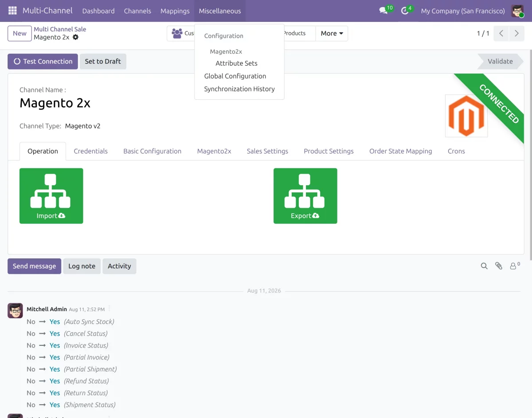Click the (Refund Status) log entry
The image size is (532, 418).
[86, 381]
